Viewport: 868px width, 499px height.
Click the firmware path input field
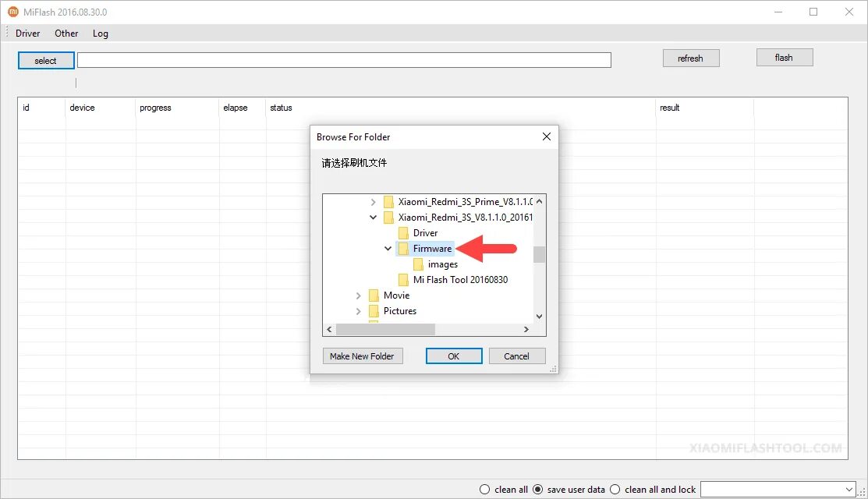[x=344, y=60]
